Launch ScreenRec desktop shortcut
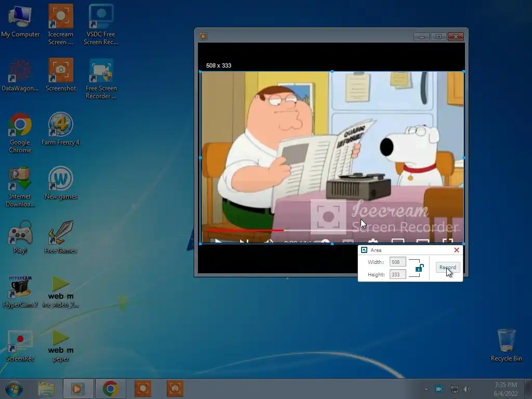The height and width of the screenshot is (399, 532). (x=20, y=345)
